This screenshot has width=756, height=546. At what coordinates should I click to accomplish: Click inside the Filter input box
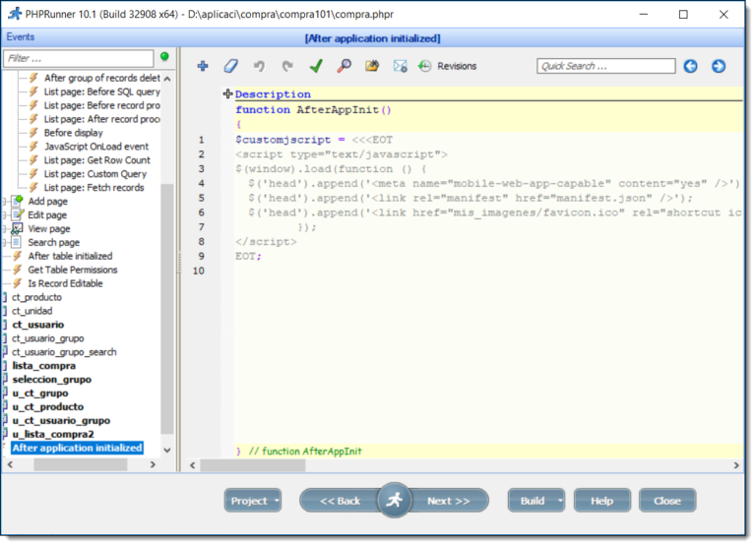pos(79,58)
